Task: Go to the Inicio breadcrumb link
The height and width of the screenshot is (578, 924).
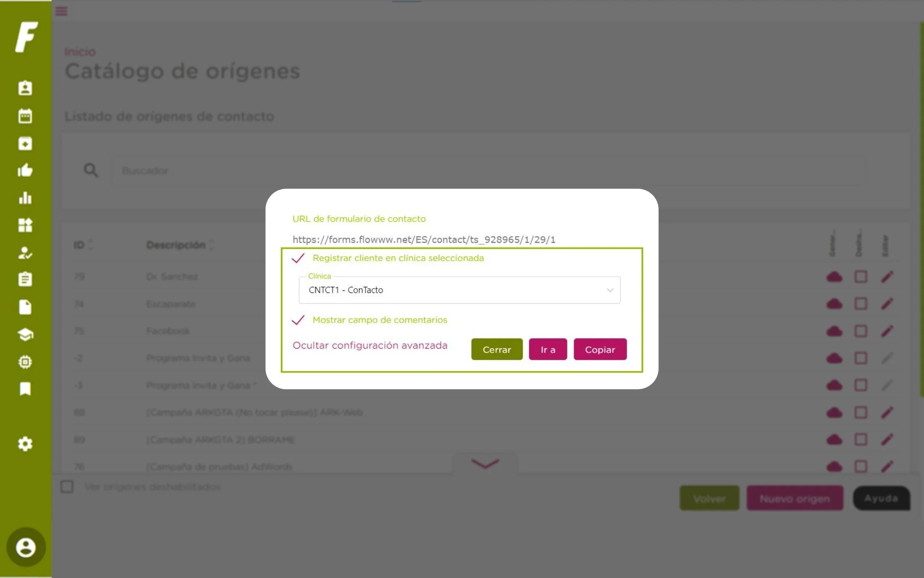Action: point(80,52)
